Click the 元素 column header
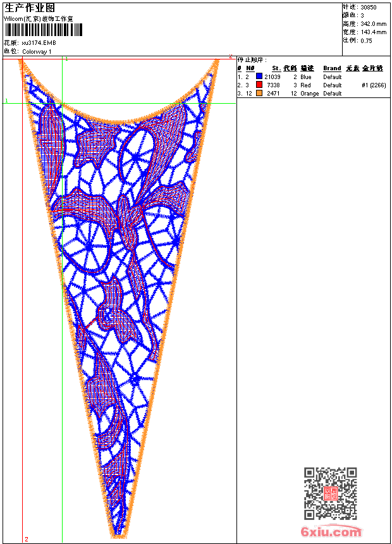Viewport: 392px width, 544px height. [x=353, y=68]
